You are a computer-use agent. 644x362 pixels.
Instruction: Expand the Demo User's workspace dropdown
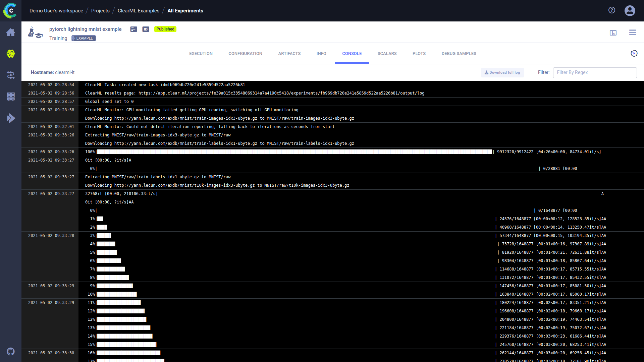(55, 10)
